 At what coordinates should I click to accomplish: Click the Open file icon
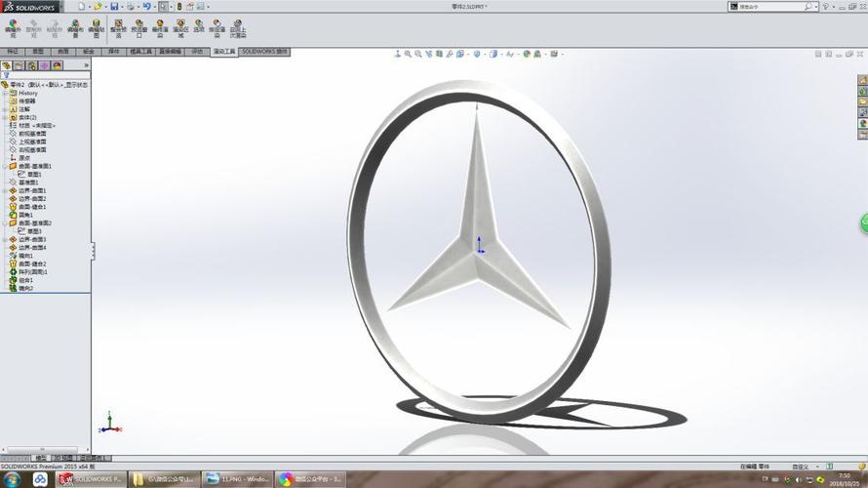click(98, 7)
